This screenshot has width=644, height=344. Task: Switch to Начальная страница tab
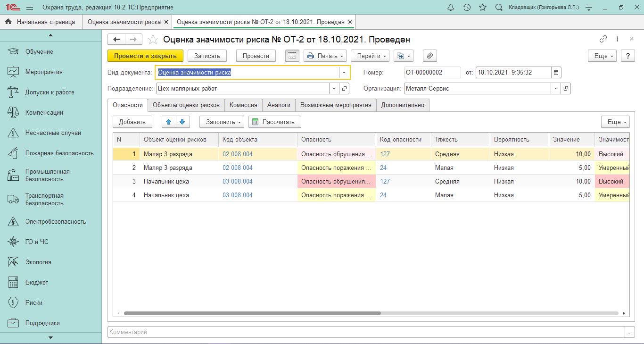point(41,22)
